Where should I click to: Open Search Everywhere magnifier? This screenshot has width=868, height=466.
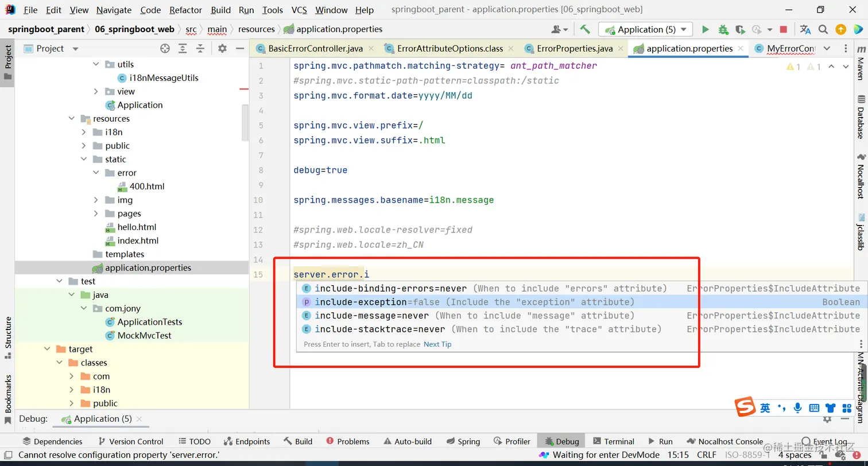point(823,29)
